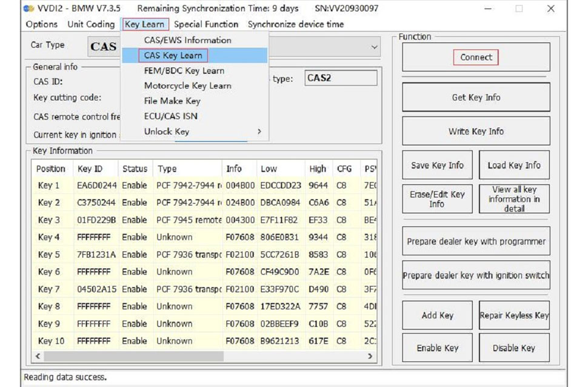Open the Special Function menu
The height and width of the screenshot is (387, 588).
coord(205,24)
